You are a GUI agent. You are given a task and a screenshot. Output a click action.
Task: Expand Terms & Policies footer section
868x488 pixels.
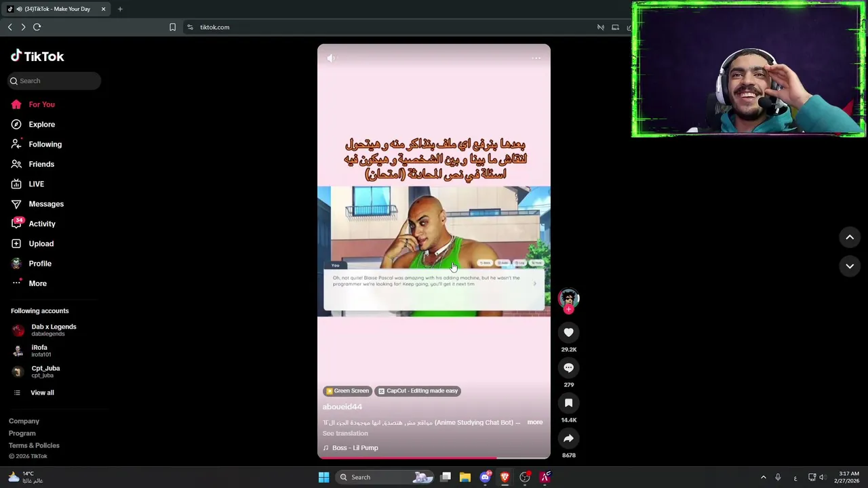pyautogui.click(x=34, y=445)
